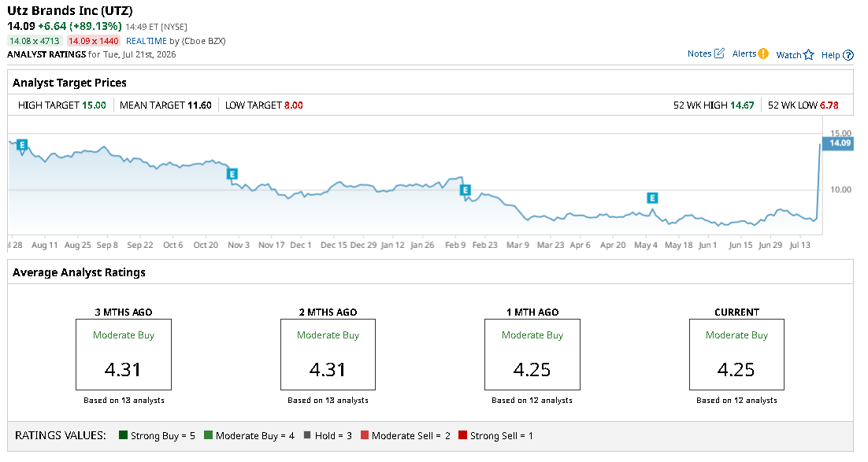Click 'Based on 13 analysts' under 3 MTHS AGO

(x=124, y=400)
